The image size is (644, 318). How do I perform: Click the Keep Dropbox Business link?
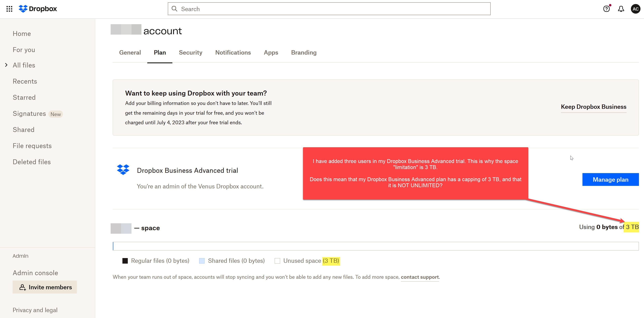pyautogui.click(x=594, y=107)
